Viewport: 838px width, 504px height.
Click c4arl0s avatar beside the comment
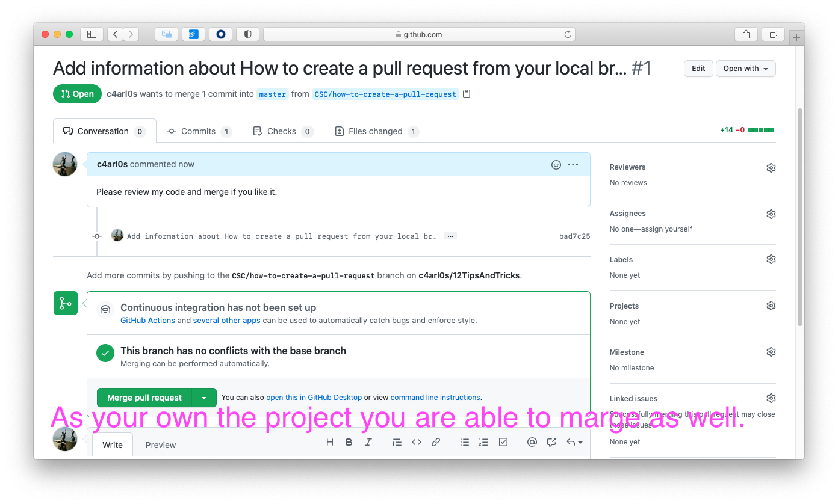tap(65, 164)
